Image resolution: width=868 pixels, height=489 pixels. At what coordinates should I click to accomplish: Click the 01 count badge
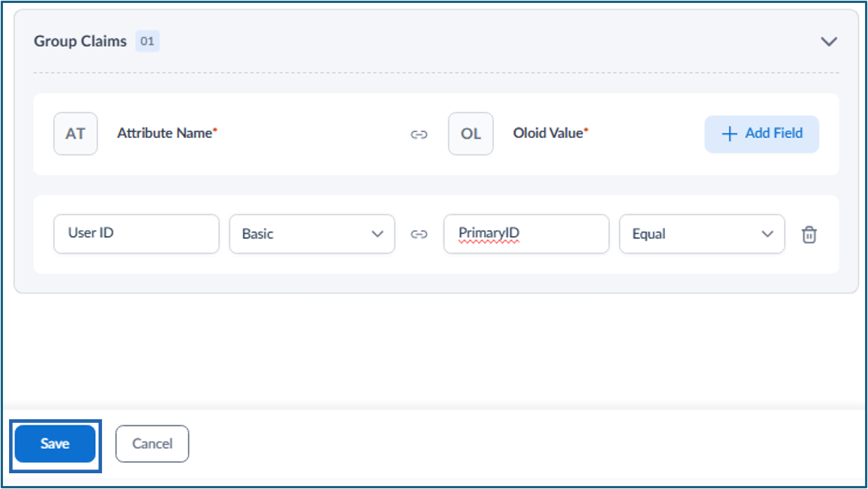tap(147, 41)
